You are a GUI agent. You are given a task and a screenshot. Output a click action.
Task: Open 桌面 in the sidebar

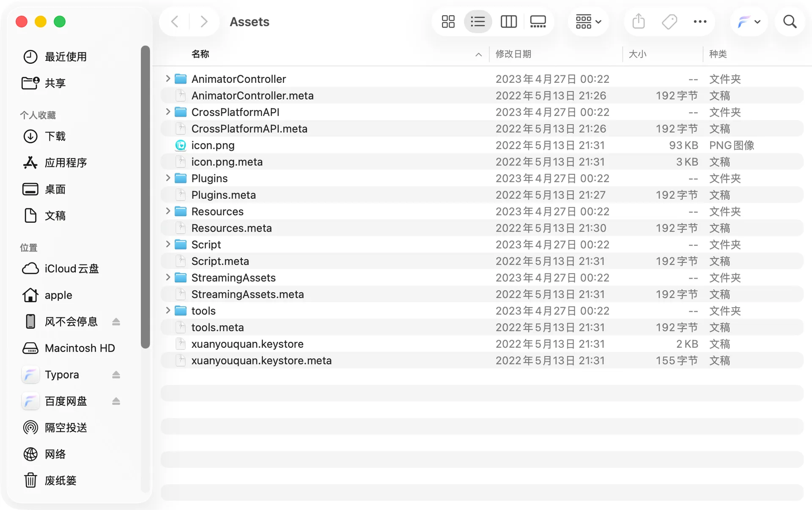pyautogui.click(x=44, y=189)
